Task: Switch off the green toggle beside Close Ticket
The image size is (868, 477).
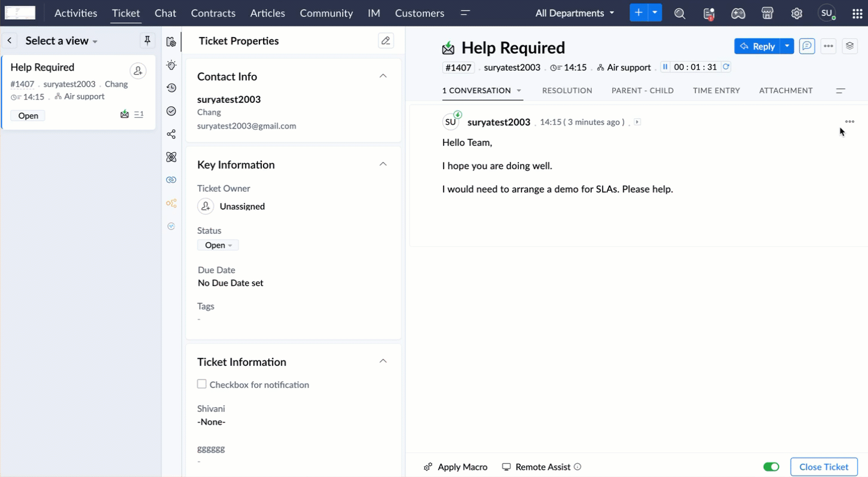Action: tap(771, 467)
